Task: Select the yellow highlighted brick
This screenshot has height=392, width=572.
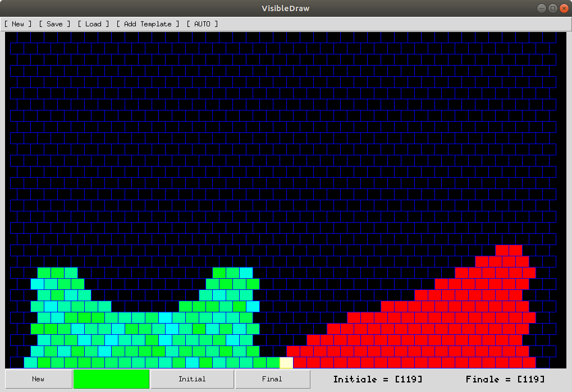Action: point(286,363)
